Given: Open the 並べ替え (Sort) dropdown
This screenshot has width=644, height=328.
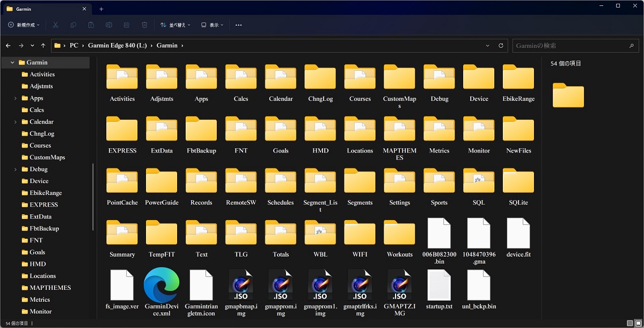Looking at the screenshot, I should [x=175, y=25].
